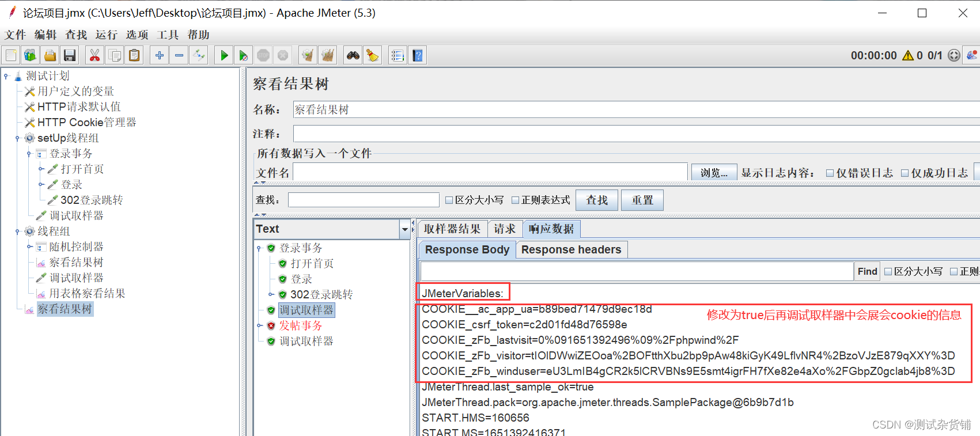Click the Help question mark icon

418,55
